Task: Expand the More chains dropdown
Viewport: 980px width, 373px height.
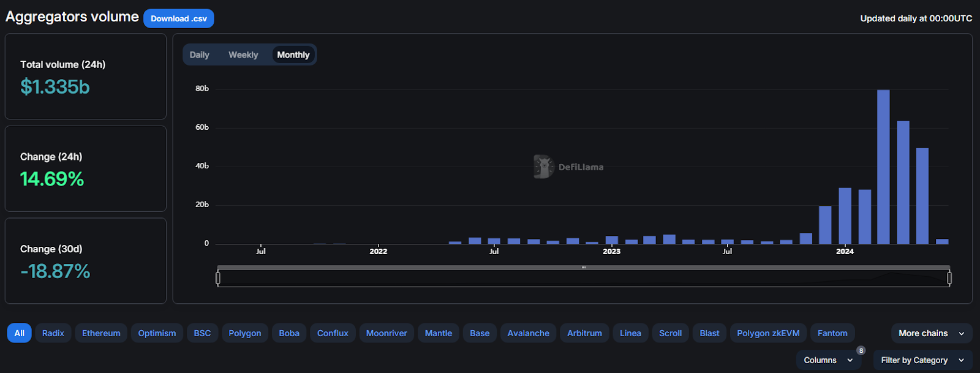Action: pyautogui.click(x=931, y=333)
